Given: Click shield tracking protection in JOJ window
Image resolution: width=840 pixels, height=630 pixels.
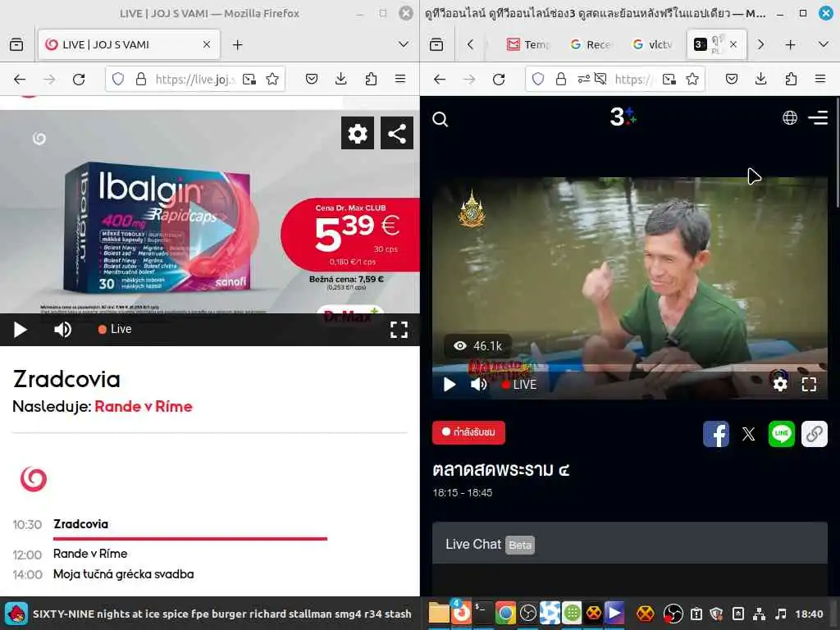Looking at the screenshot, I should (x=118, y=80).
